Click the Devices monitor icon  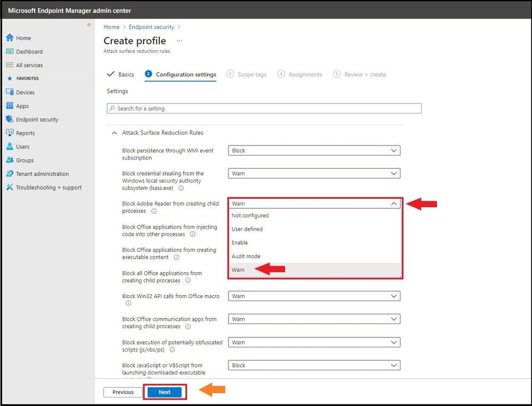point(10,92)
